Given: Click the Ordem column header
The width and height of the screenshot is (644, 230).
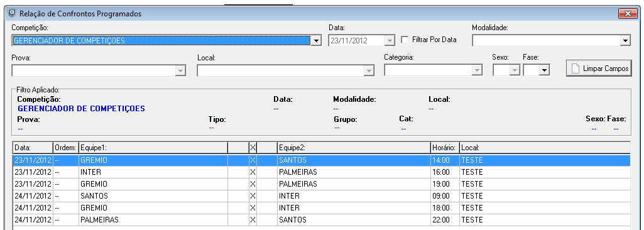Looking at the screenshot, I should [x=66, y=147].
